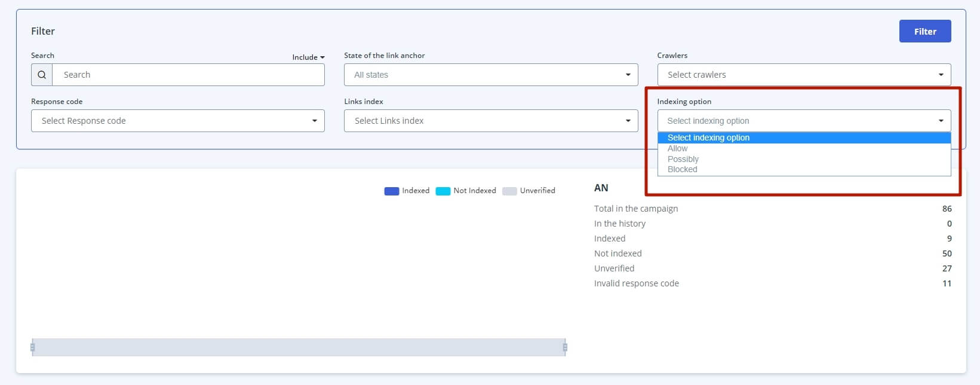The height and width of the screenshot is (385, 980).
Task: Toggle the Not Indexed legend swatch
Action: pos(443,191)
